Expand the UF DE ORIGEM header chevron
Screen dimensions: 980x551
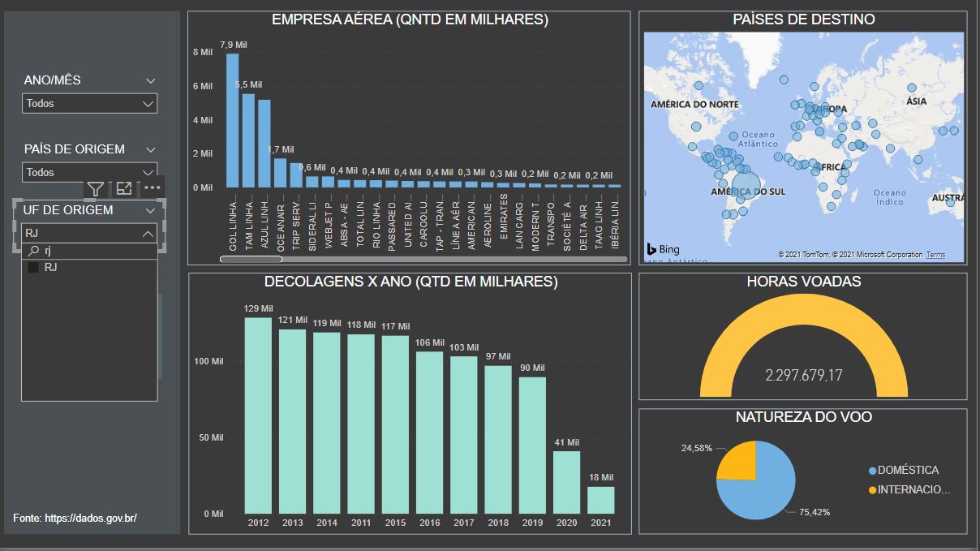[x=150, y=210]
